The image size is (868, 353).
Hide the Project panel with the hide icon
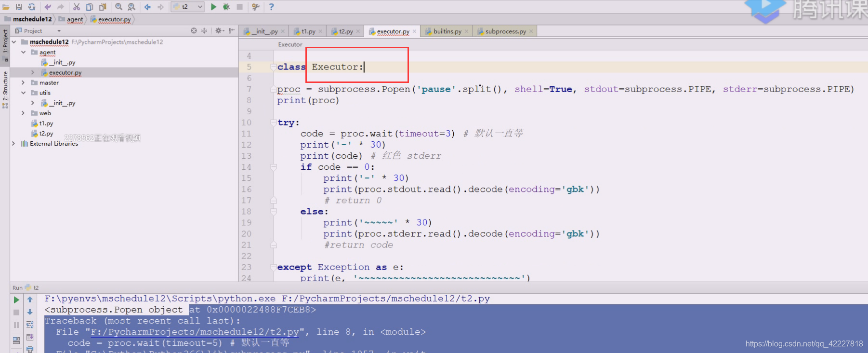click(x=232, y=30)
